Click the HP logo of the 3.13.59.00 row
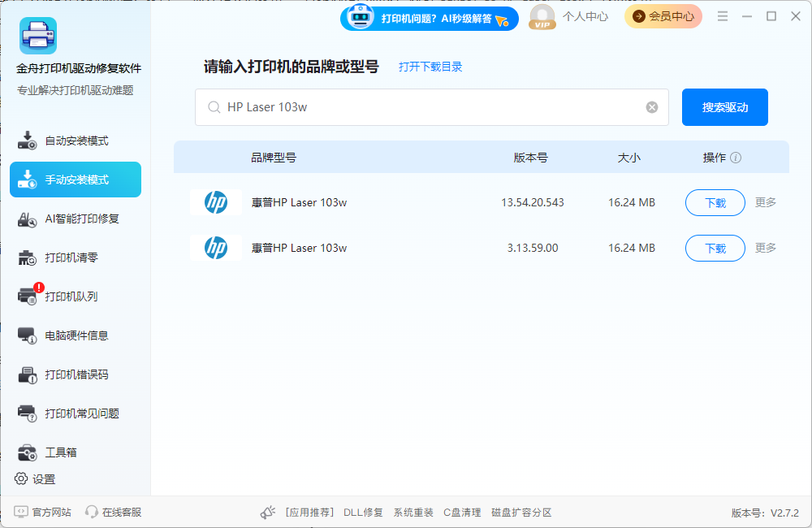The width and height of the screenshot is (812, 528). 215,248
